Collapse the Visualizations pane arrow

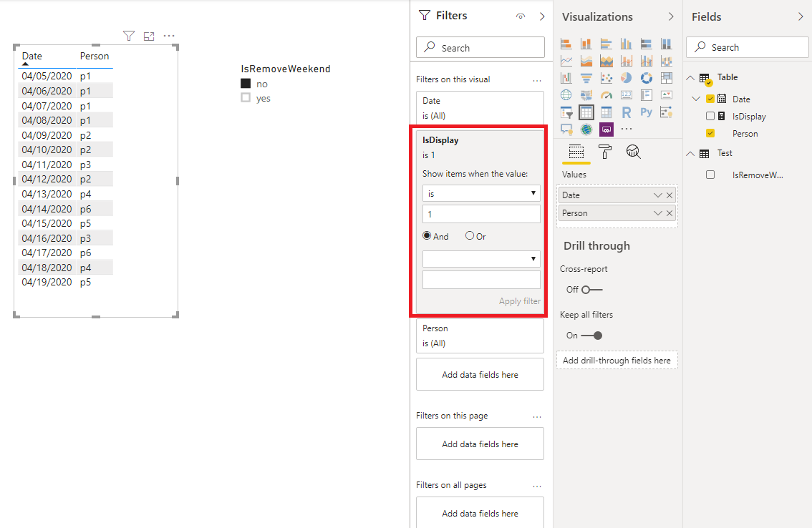click(x=671, y=16)
